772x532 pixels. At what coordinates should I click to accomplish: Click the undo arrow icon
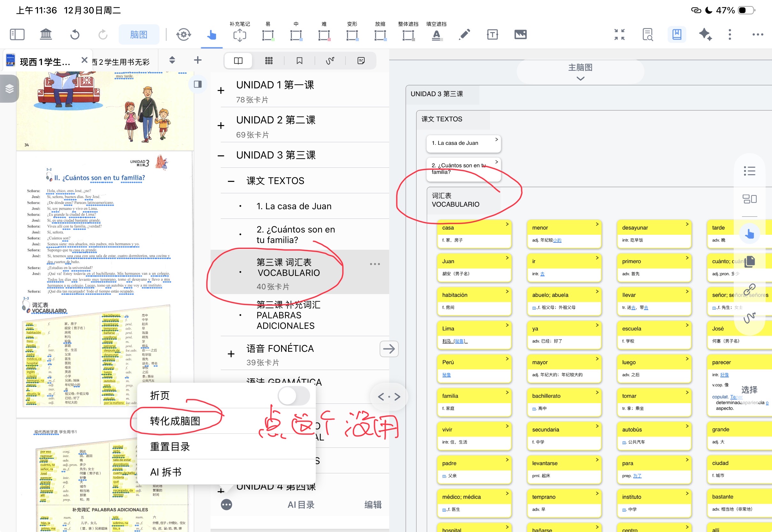click(x=75, y=34)
